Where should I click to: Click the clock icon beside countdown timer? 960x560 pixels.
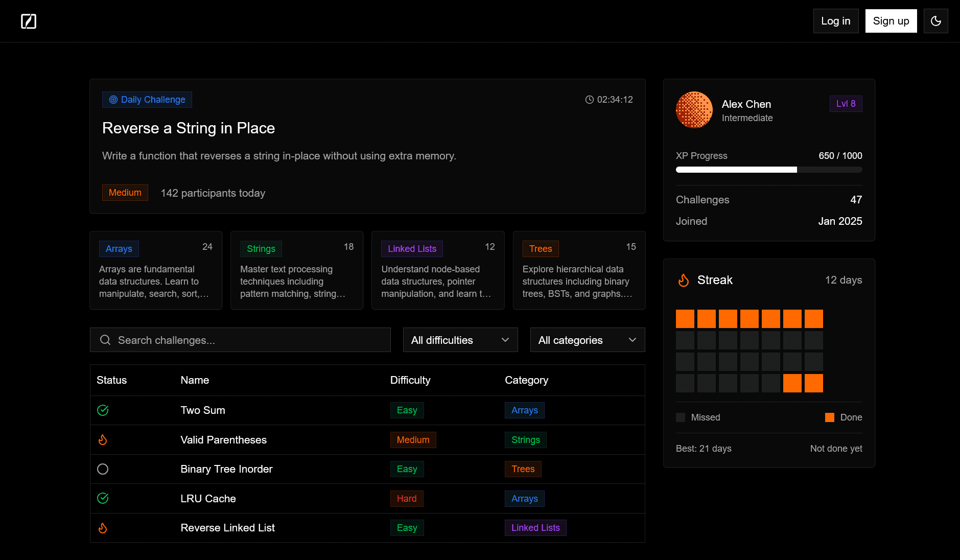coord(590,100)
